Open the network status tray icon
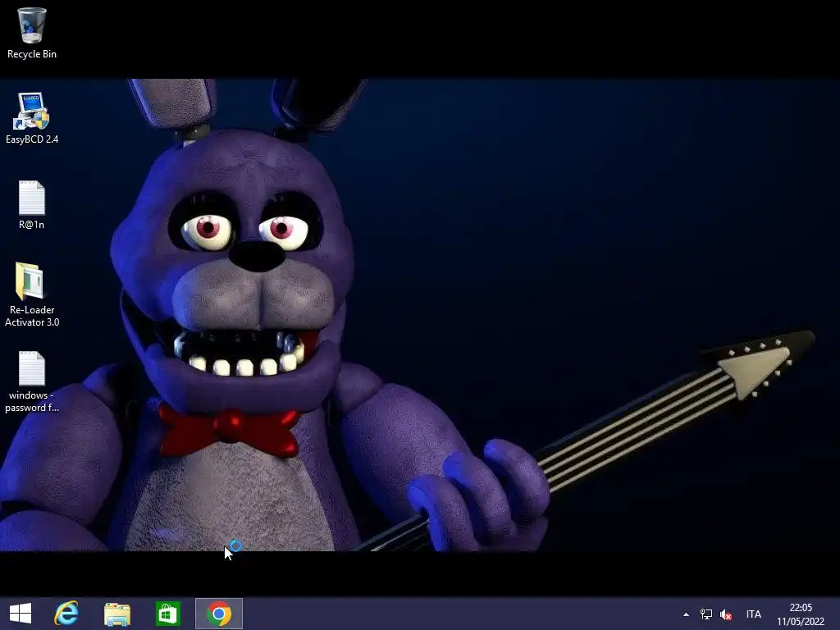The height and width of the screenshot is (630, 840). click(706, 614)
